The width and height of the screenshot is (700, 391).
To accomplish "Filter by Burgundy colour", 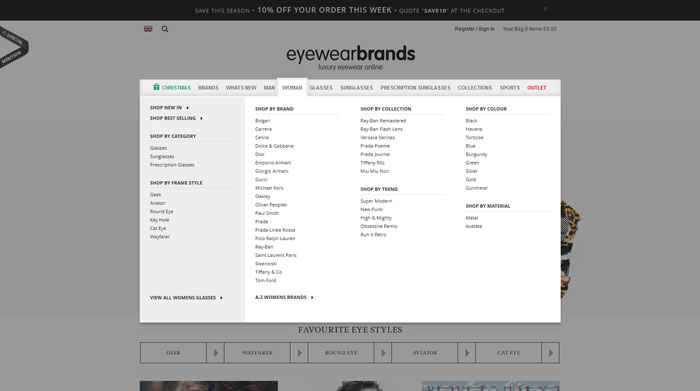I will tap(476, 154).
